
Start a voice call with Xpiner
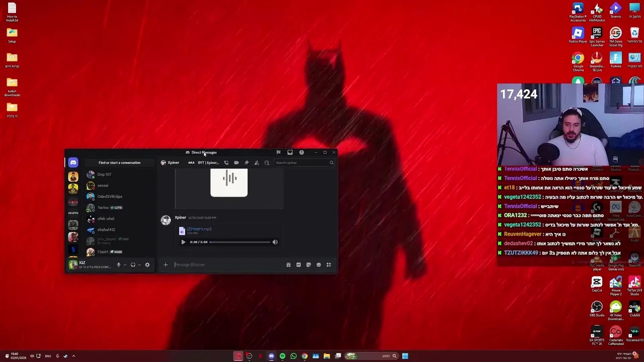click(x=226, y=162)
